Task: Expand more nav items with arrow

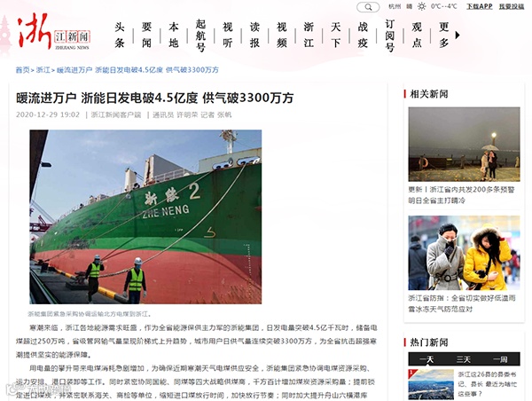Action: pos(458,35)
